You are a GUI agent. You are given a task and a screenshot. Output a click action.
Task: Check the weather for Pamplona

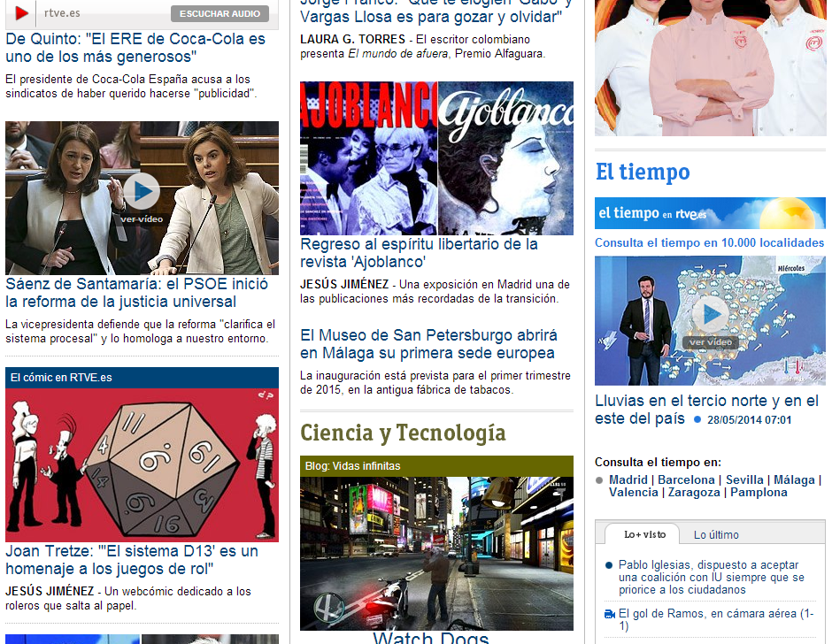pyautogui.click(x=759, y=492)
